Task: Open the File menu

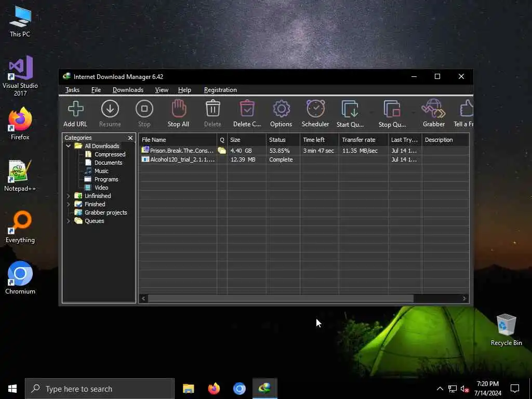Action: pos(96,90)
